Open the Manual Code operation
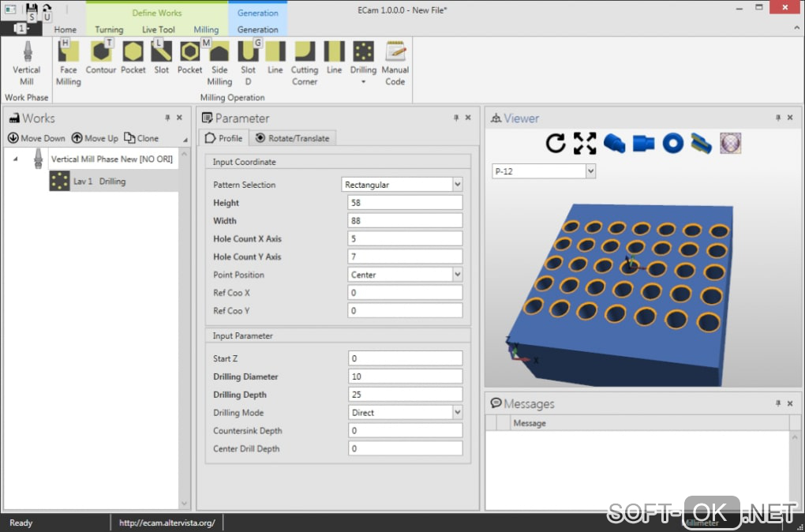 (x=395, y=64)
